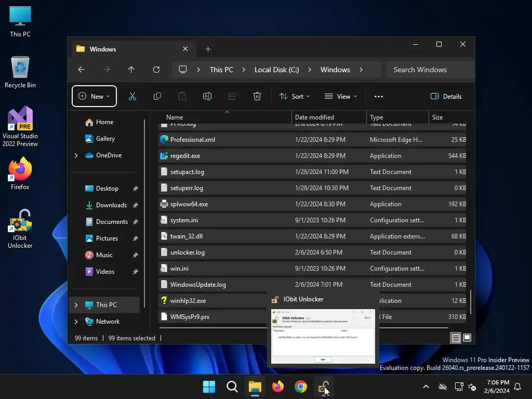Open taskbar Search magnifier
The height and width of the screenshot is (399, 532).
pyautogui.click(x=232, y=387)
